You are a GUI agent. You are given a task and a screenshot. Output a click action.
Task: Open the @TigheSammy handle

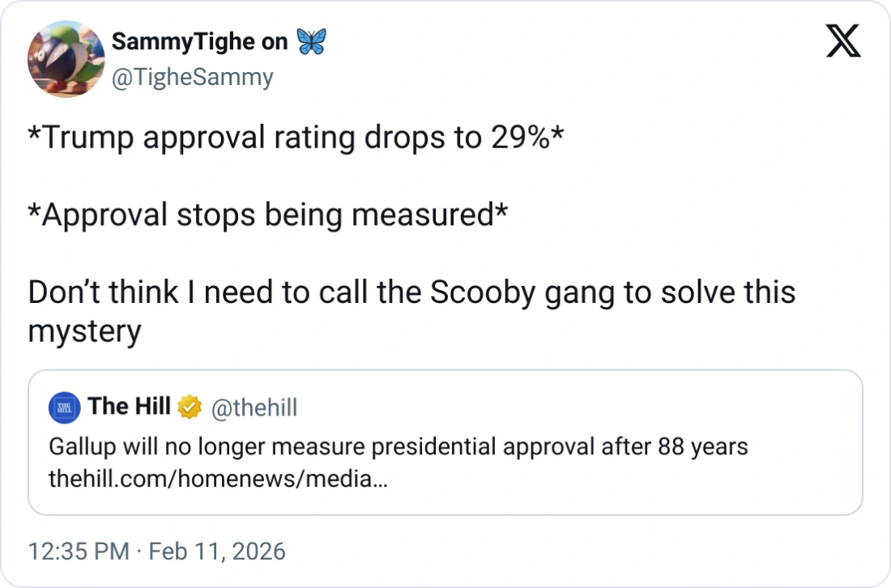192,77
